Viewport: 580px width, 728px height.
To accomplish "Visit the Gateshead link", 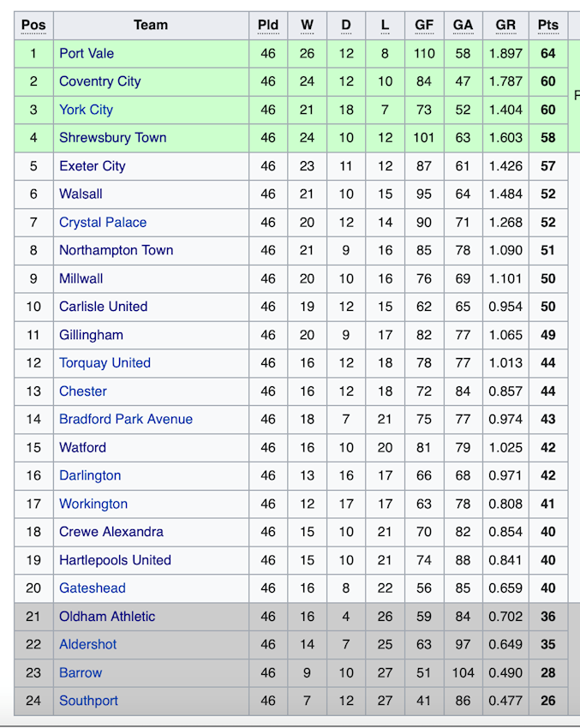I will [93, 588].
